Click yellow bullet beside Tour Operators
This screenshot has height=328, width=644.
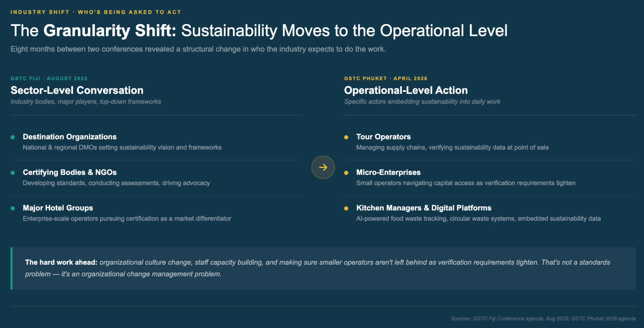(346, 137)
